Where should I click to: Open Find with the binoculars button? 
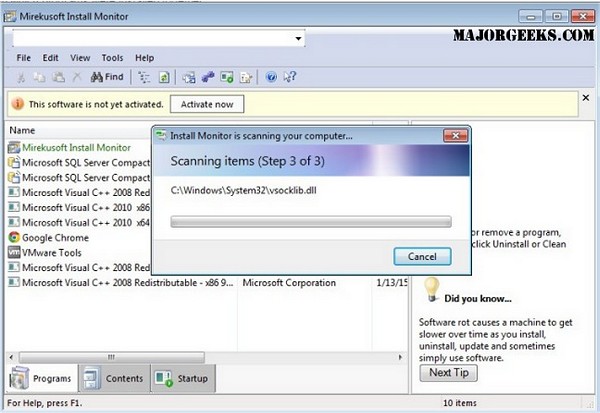[107, 77]
